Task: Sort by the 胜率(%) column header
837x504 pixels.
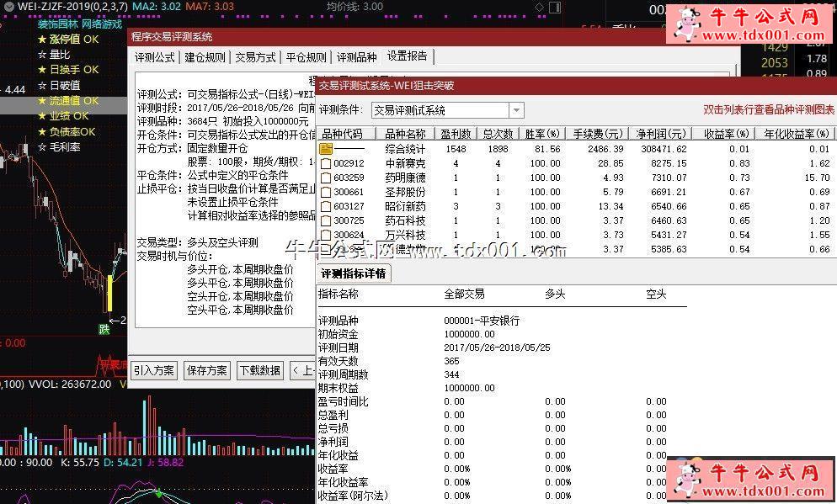Action: pos(542,134)
